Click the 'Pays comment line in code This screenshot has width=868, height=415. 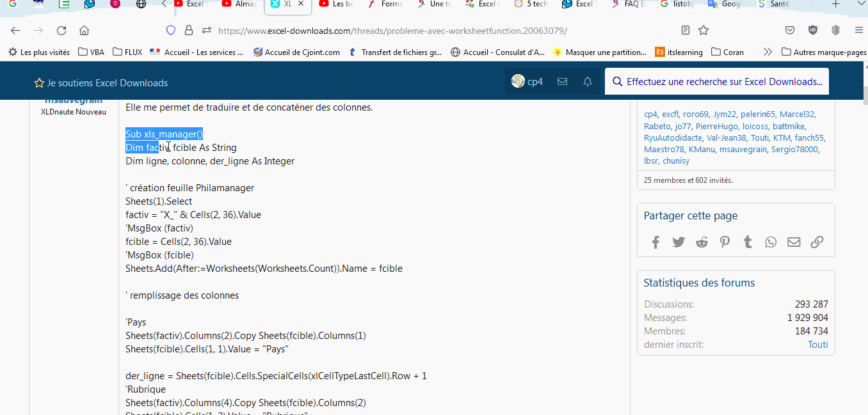click(136, 322)
